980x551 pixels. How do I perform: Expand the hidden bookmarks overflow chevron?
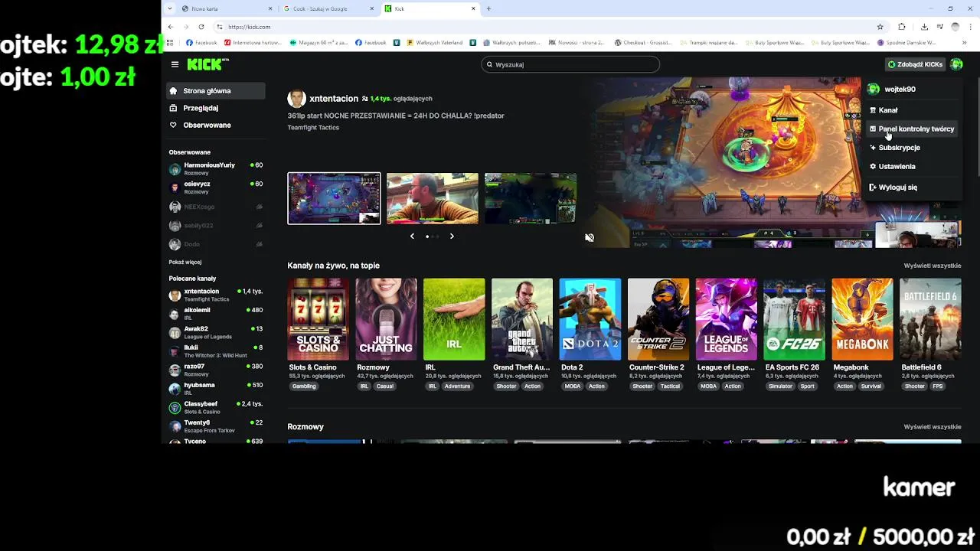[965, 43]
